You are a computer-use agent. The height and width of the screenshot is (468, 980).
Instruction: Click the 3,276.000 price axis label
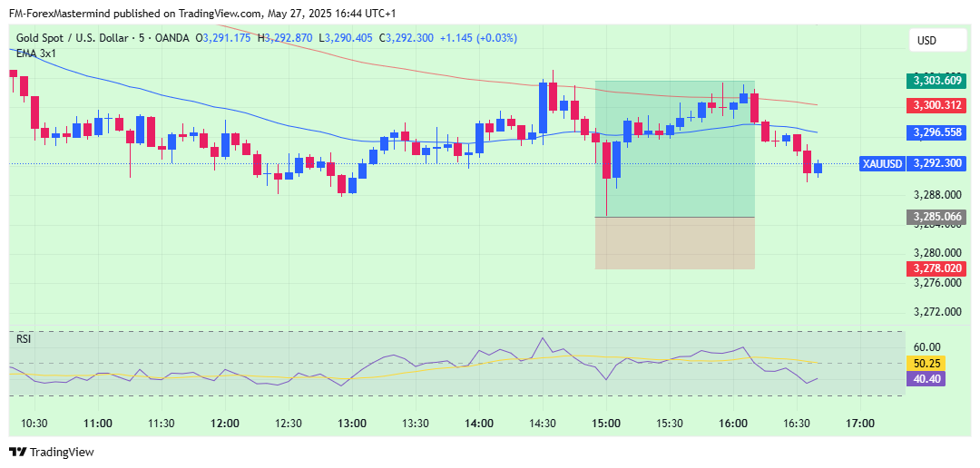[936, 282]
